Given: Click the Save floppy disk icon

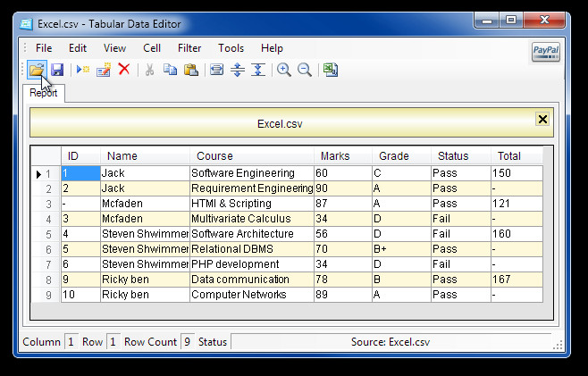Looking at the screenshot, I should tap(56, 70).
